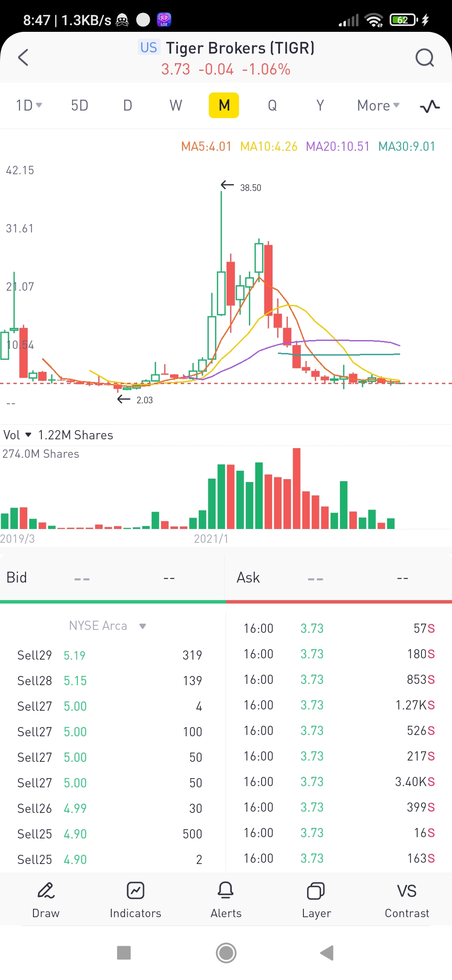Tap the Android back triangle button
This screenshot has height=980, width=452.
click(327, 953)
